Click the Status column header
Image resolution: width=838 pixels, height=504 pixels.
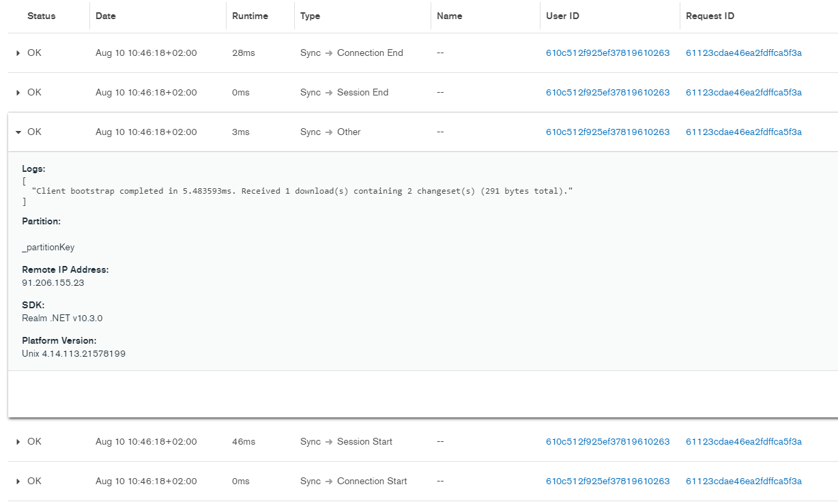coord(42,16)
